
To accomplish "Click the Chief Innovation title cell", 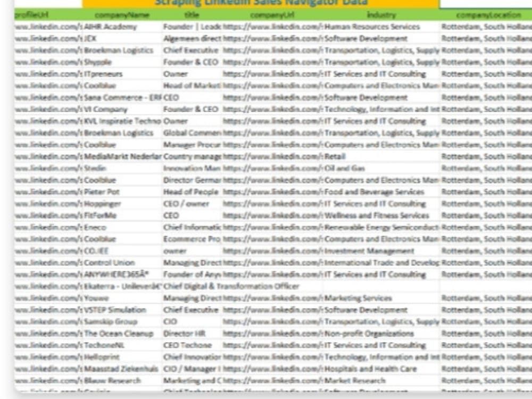I will tap(192, 357).
